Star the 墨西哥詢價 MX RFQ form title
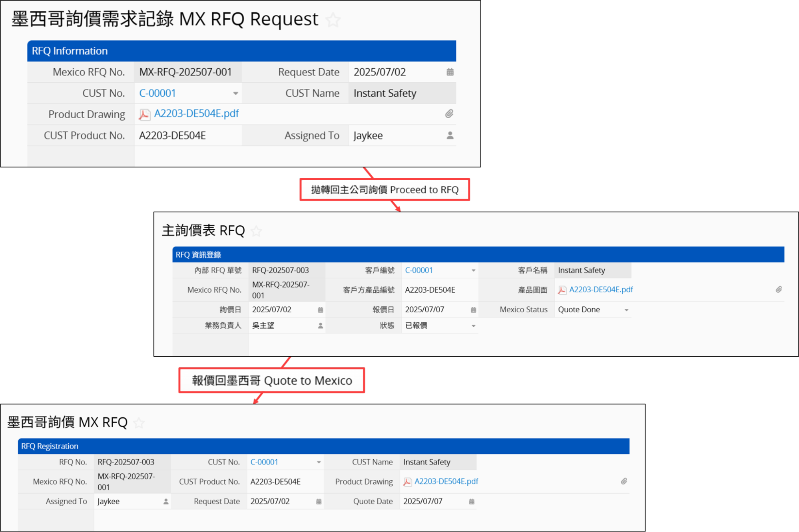The height and width of the screenshot is (532, 799). coord(139,423)
